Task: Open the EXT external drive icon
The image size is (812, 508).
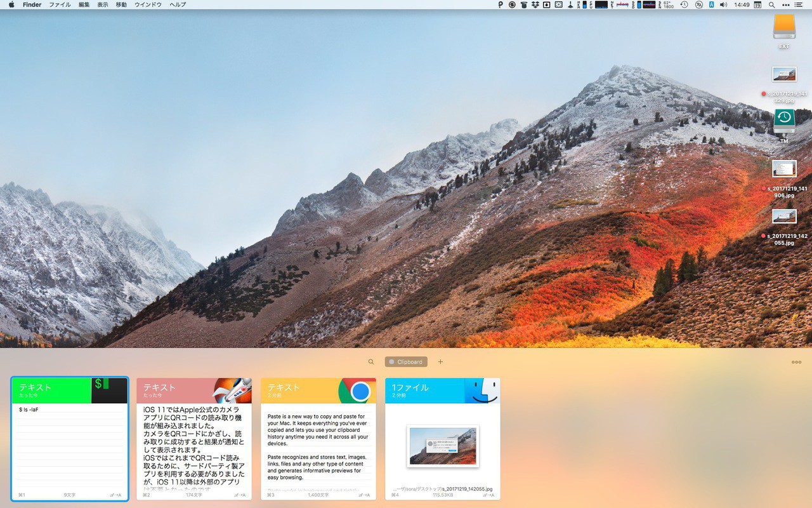Action: (x=784, y=28)
